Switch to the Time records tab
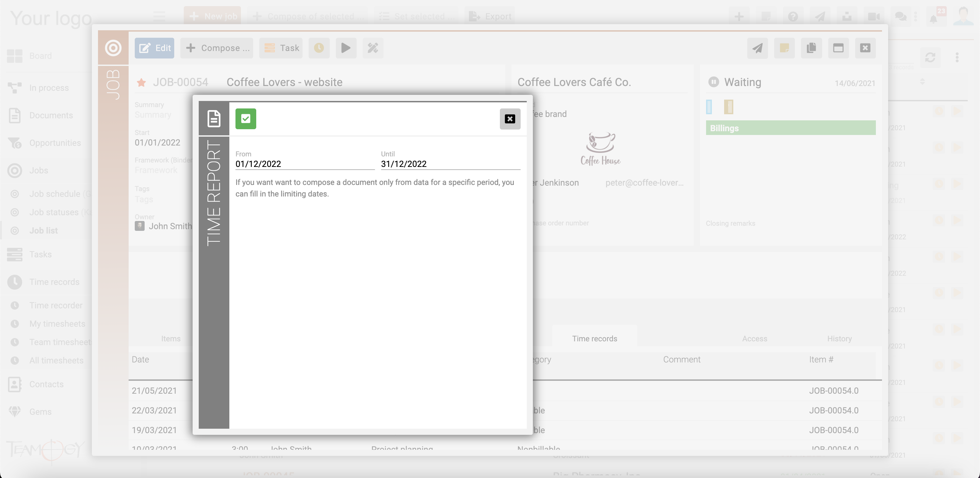 pos(594,339)
